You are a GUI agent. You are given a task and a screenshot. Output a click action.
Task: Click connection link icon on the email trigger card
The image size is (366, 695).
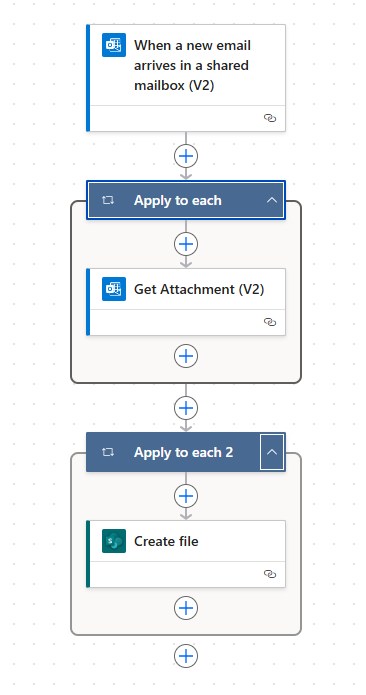pos(270,118)
